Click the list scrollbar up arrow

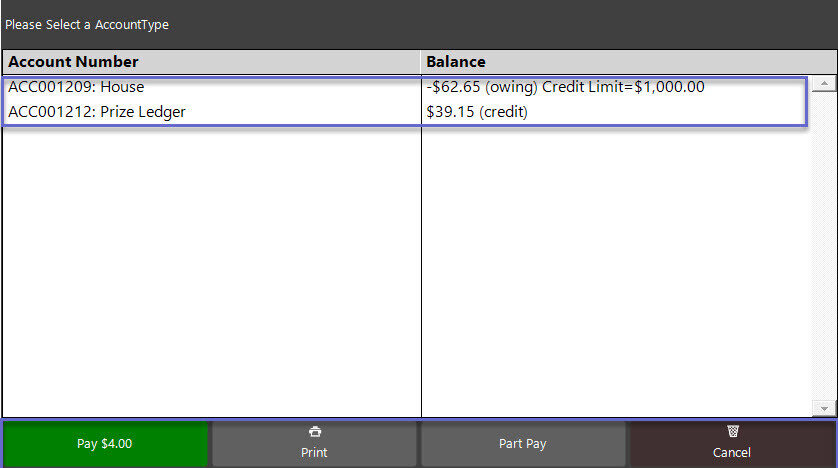coord(824,83)
